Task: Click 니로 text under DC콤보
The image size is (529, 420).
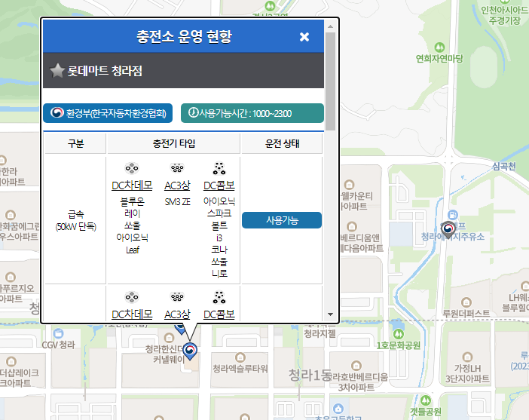Action: pos(219,274)
